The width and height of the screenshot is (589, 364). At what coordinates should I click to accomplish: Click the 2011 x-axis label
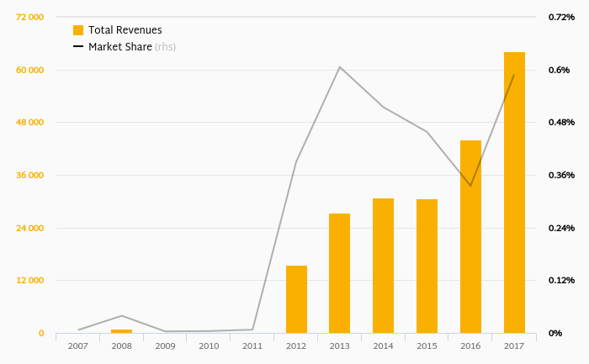[x=252, y=346]
